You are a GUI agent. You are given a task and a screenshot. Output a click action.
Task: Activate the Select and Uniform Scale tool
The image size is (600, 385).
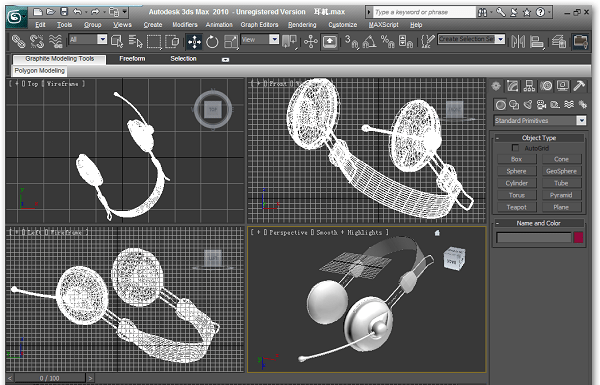(x=231, y=41)
